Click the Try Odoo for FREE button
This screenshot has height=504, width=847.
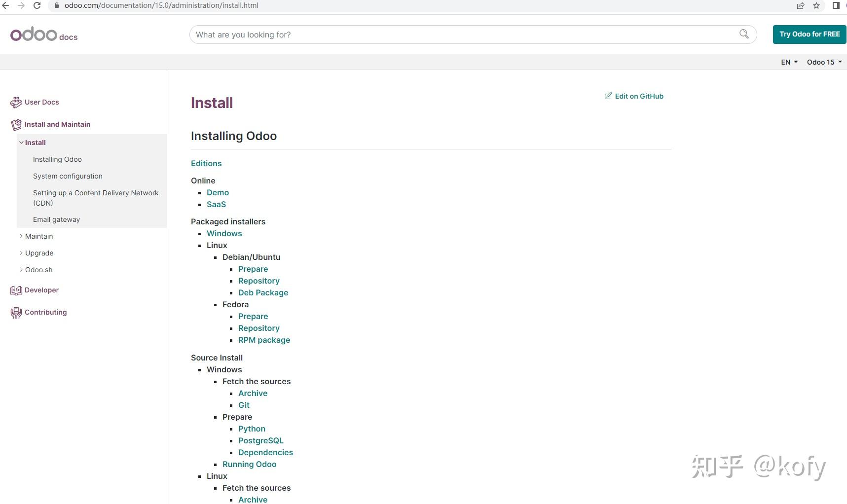click(x=809, y=35)
